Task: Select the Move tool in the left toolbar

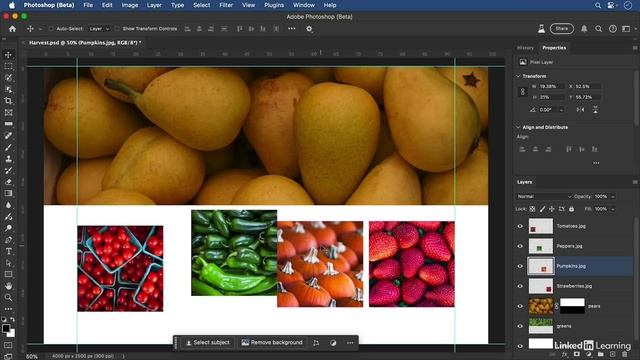Action: [8, 55]
